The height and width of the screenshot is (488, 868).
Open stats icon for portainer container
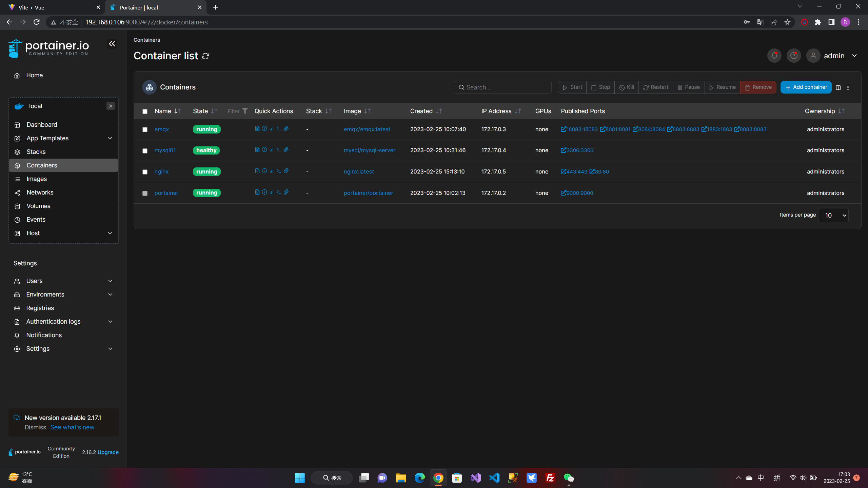(272, 192)
